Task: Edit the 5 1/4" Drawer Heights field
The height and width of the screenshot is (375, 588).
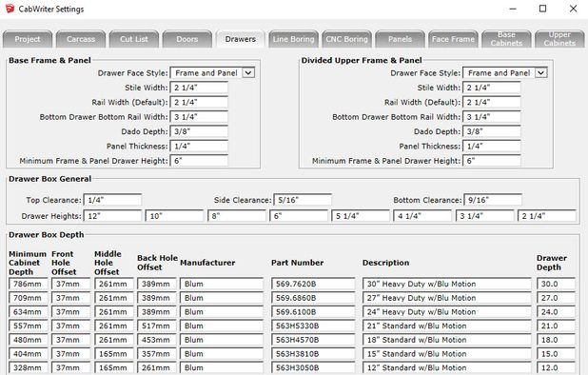Action: [x=361, y=216]
